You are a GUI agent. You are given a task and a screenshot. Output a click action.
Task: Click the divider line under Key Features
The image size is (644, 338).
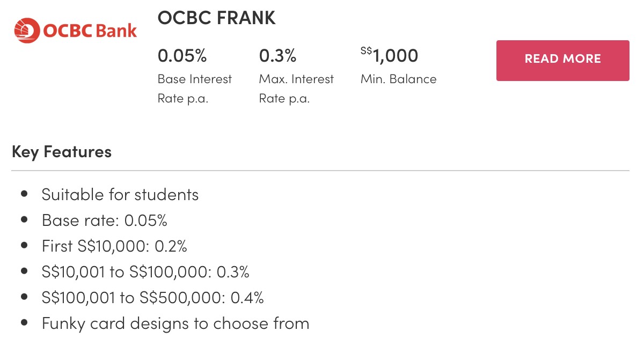click(320, 171)
